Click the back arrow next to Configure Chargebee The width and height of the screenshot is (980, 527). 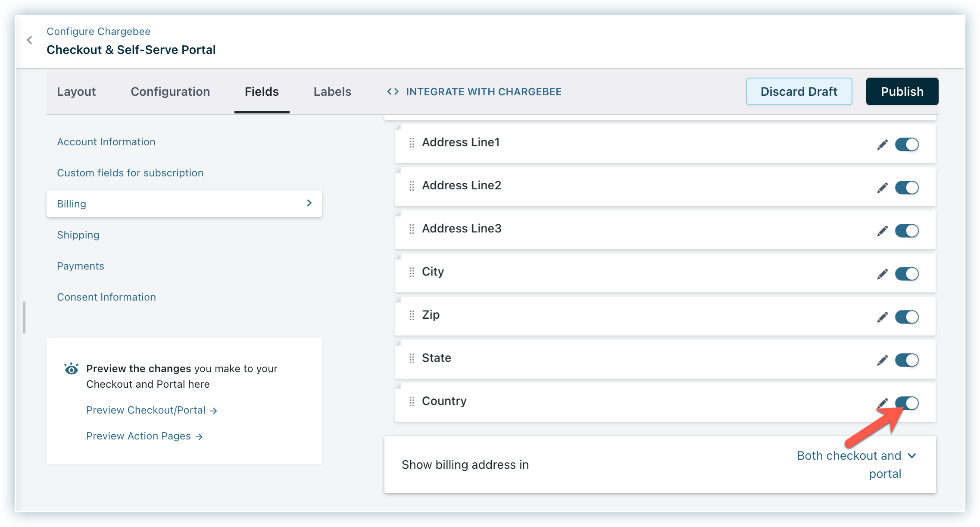[x=30, y=40]
